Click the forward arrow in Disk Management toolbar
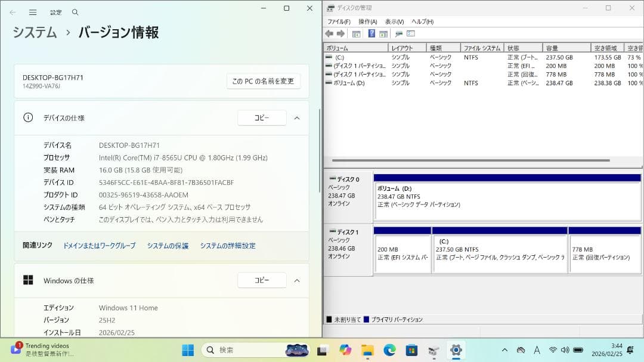 (x=340, y=33)
